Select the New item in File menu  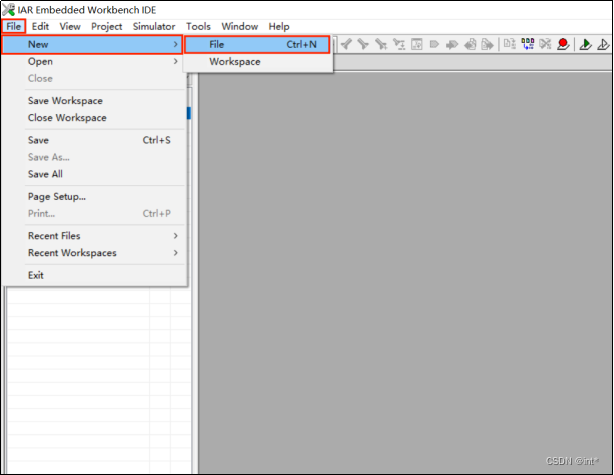pyautogui.click(x=92, y=44)
